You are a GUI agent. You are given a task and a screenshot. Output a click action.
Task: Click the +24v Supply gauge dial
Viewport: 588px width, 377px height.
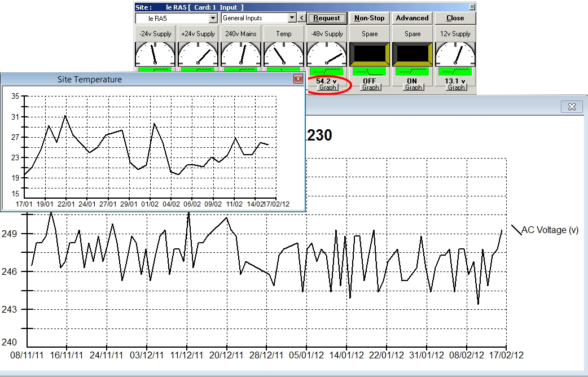tap(198, 54)
